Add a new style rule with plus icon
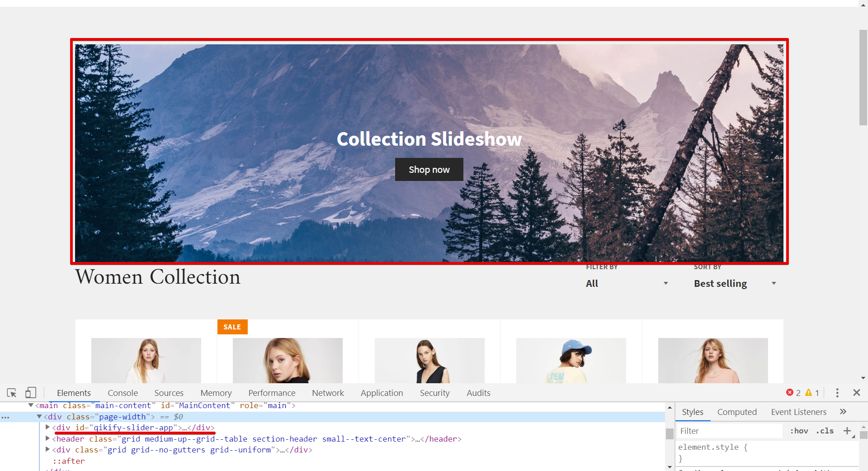Viewport: 868px width, 471px height. pyautogui.click(x=847, y=431)
